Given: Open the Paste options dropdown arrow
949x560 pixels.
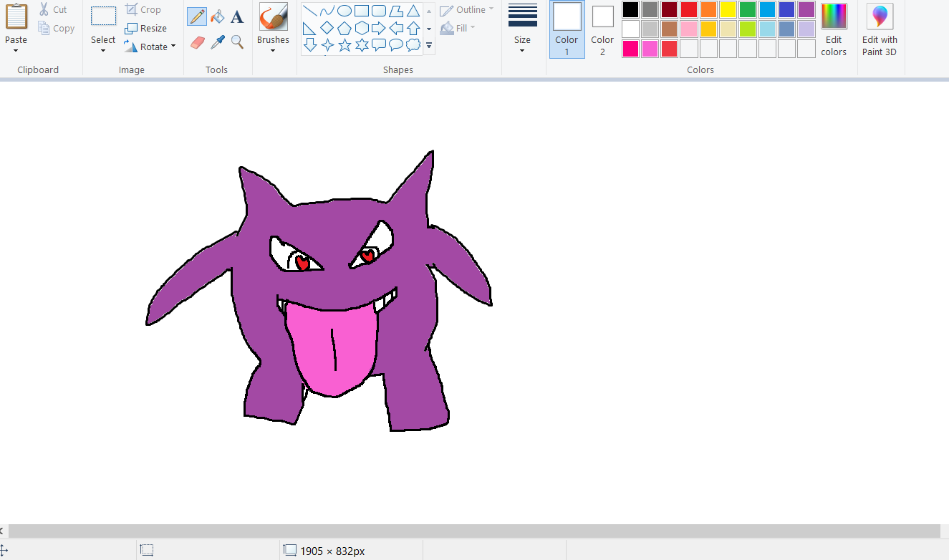Looking at the screenshot, I should click(x=16, y=50).
